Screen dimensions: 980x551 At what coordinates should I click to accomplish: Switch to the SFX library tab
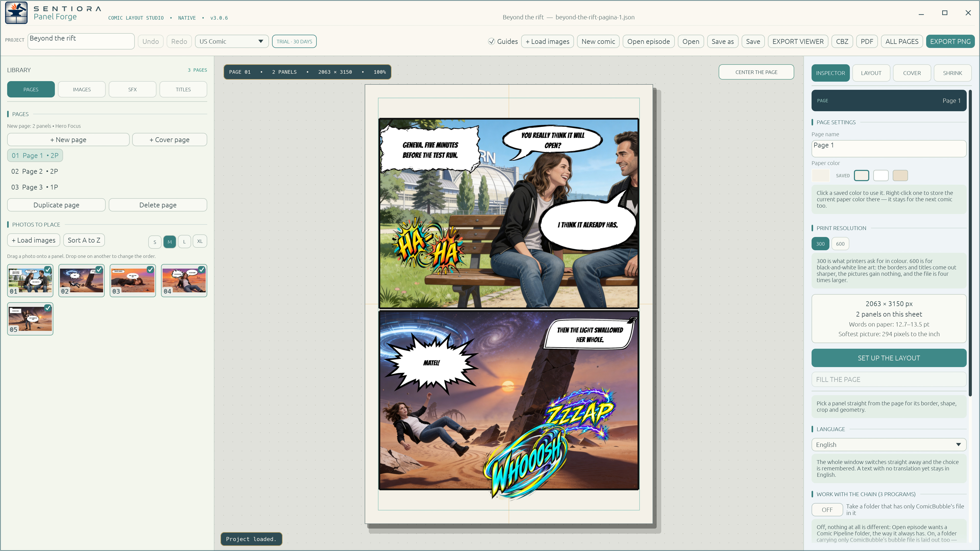click(x=132, y=89)
